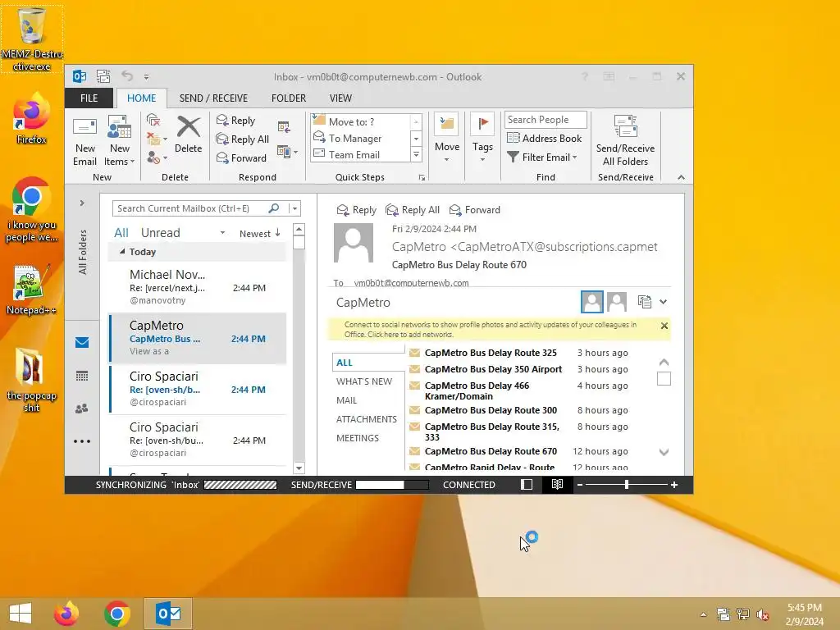Click Reply in the ribbon Respond group

pyautogui.click(x=235, y=121)
